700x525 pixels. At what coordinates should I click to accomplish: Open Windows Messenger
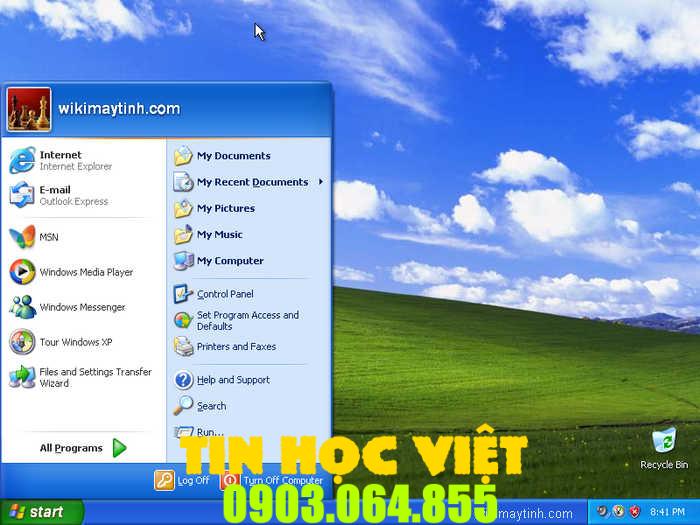click(70, 307)
